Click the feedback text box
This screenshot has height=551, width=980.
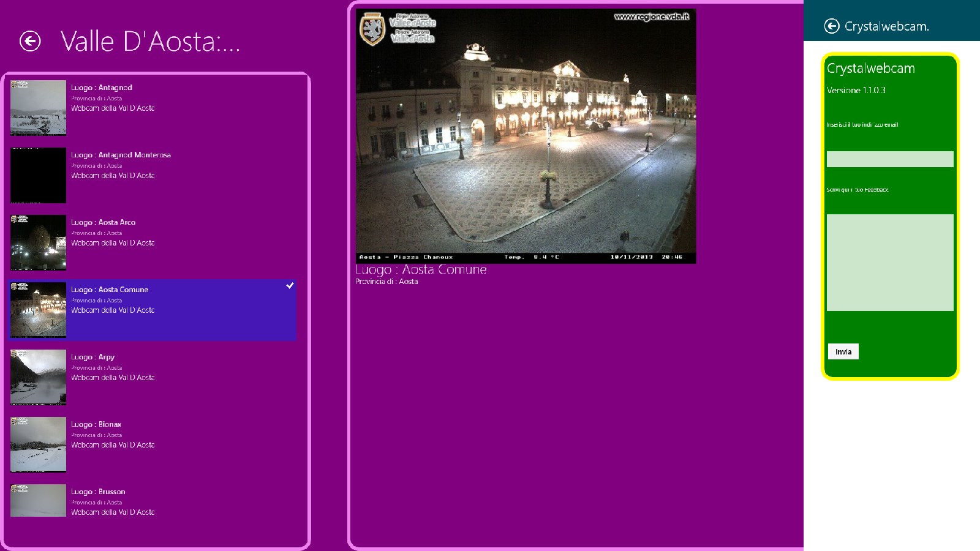tap(889, 262)
